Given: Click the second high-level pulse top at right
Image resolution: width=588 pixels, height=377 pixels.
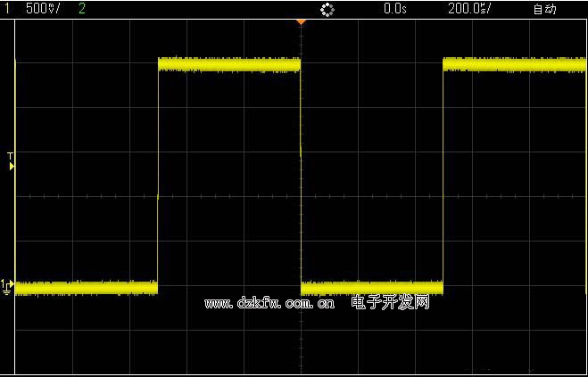Looking at the screenshot, I should click(x=514, y=64).
